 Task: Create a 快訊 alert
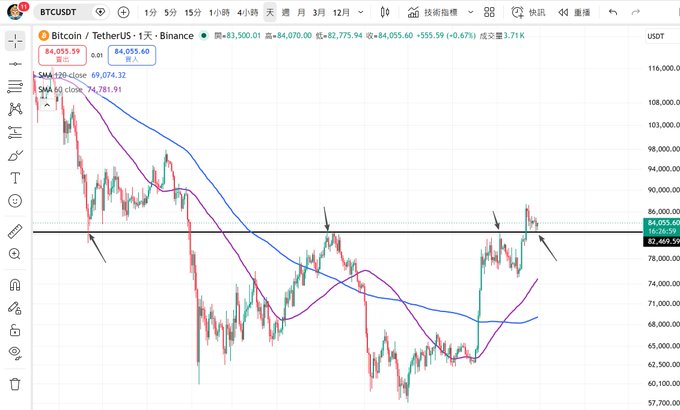[x=528, y=13]
